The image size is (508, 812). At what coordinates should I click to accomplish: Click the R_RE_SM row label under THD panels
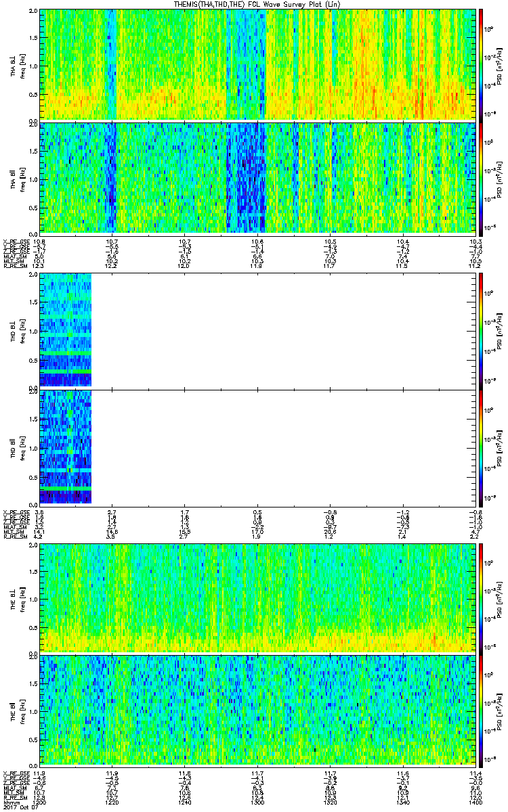[15, 536]
